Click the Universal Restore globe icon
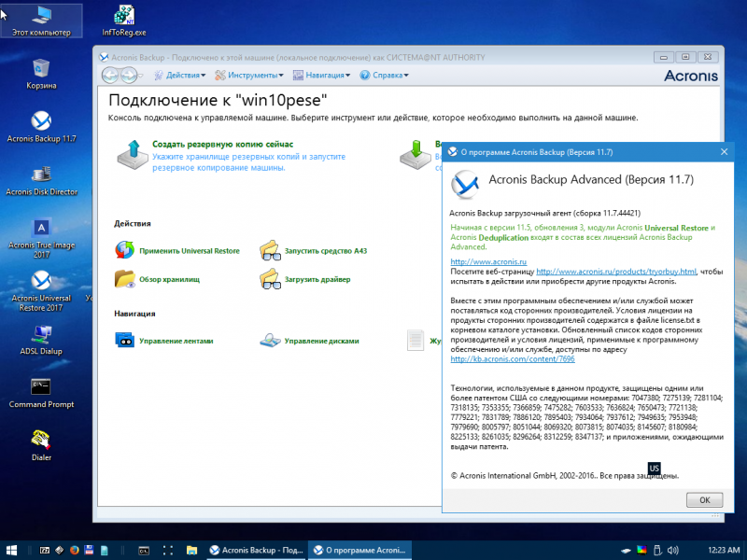747x560 pixels. (x=124, y=250)
